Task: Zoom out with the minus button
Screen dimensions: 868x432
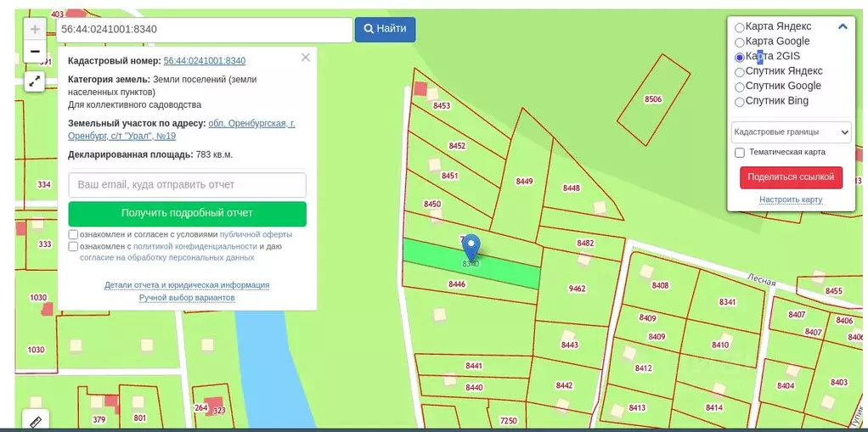Action: (x=35, y=52)
